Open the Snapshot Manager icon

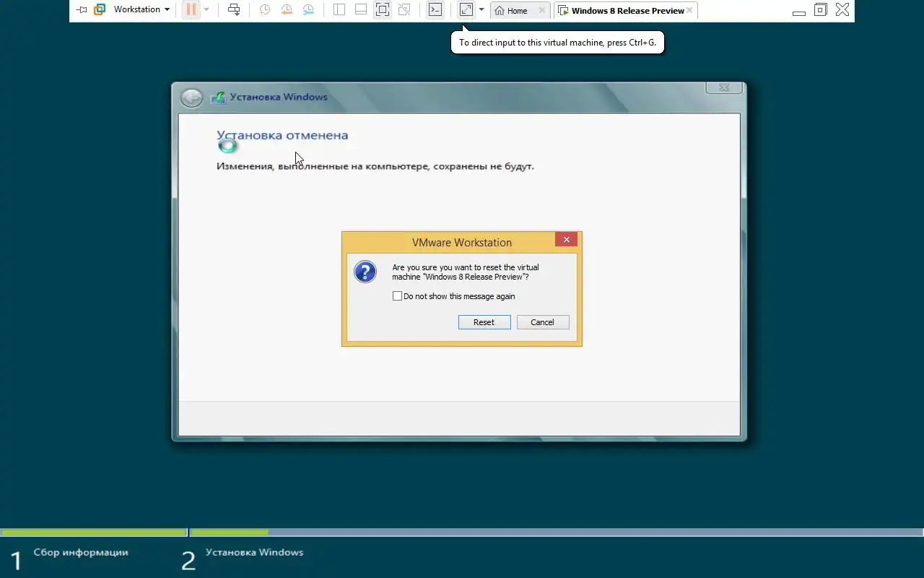(308, 10)
